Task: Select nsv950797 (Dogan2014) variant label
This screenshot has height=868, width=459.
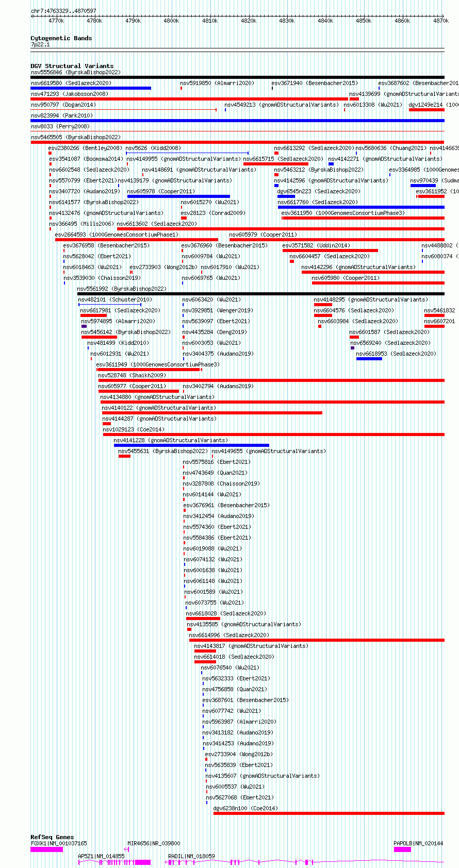Action: 63,105
